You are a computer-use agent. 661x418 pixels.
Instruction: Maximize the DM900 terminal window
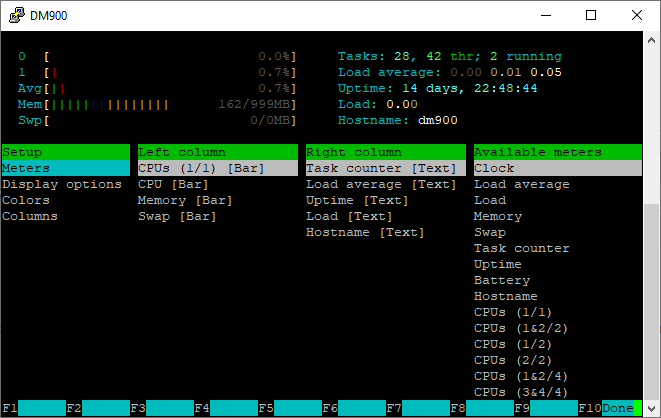click(590, 15)
